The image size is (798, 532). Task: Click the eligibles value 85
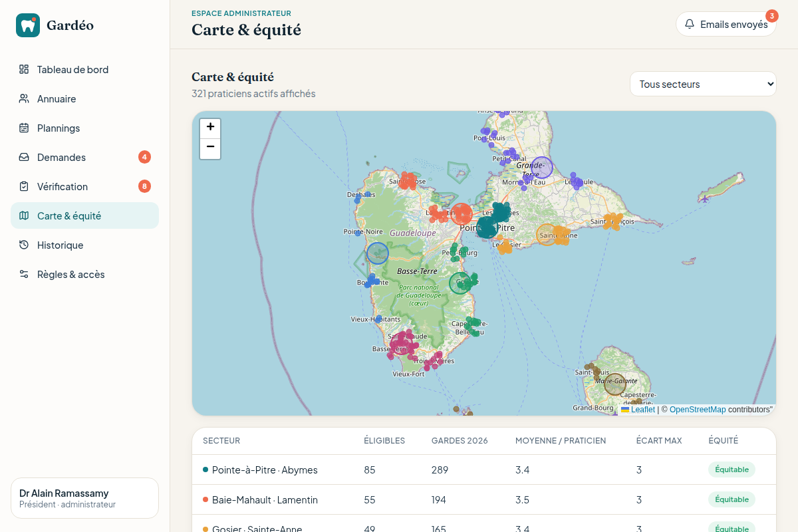[370, 469]
